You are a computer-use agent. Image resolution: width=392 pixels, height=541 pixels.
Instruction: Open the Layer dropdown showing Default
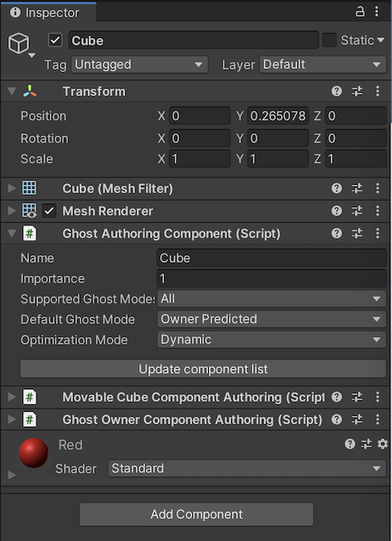322,65
